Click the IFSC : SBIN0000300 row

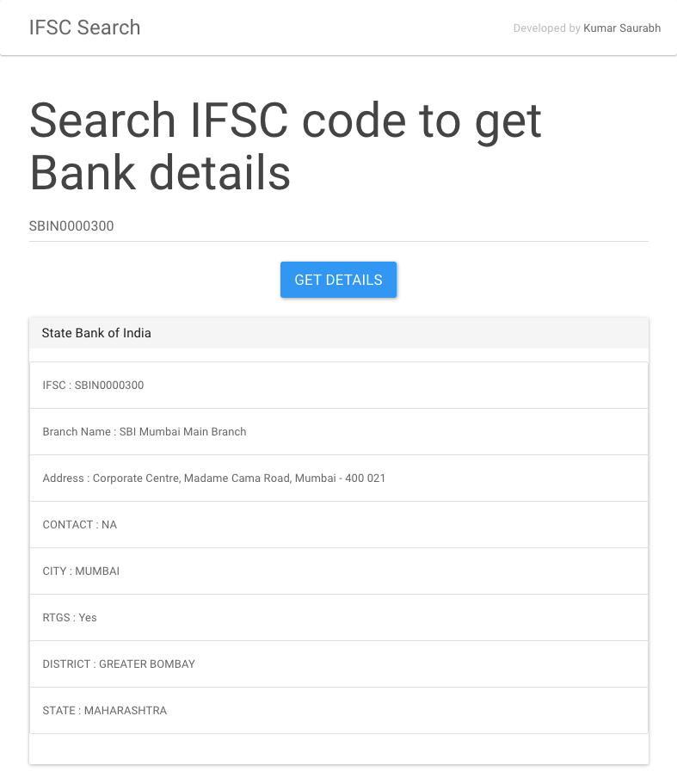pos(339,385)
